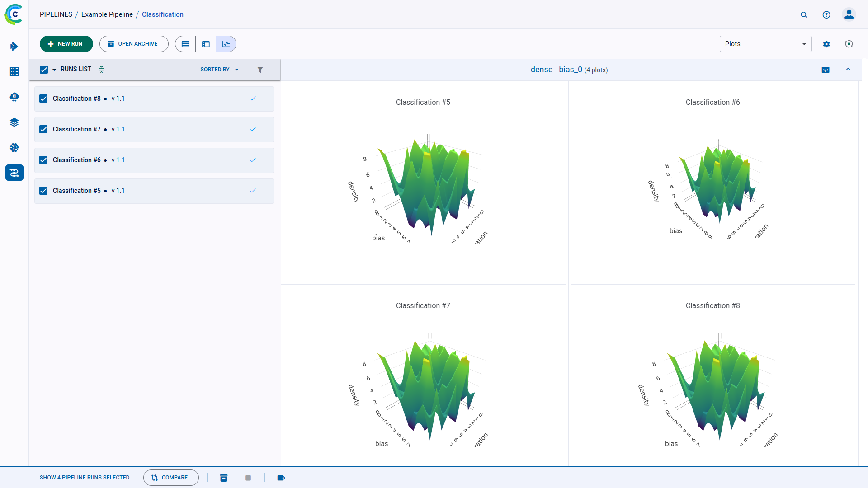Open settings via the gear icon

pos(826,44)
